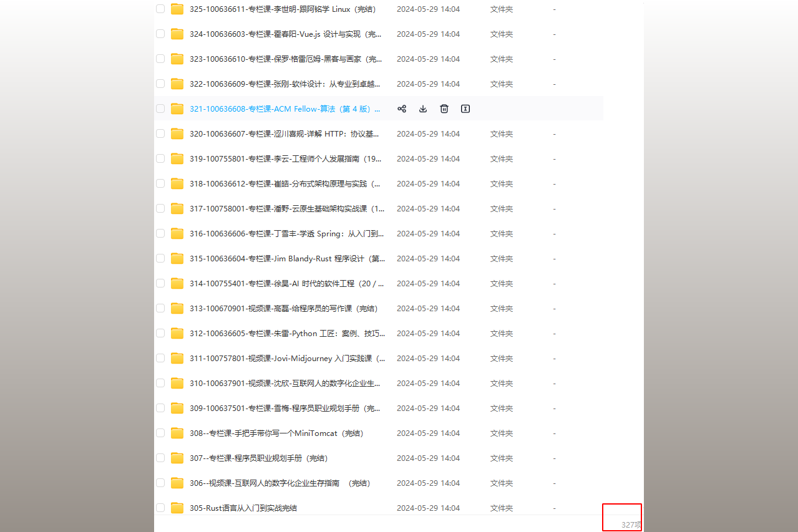Click date 2024-05-29 14:04 in row 313
Screen dimensions: 798x532
pos(428,308)
